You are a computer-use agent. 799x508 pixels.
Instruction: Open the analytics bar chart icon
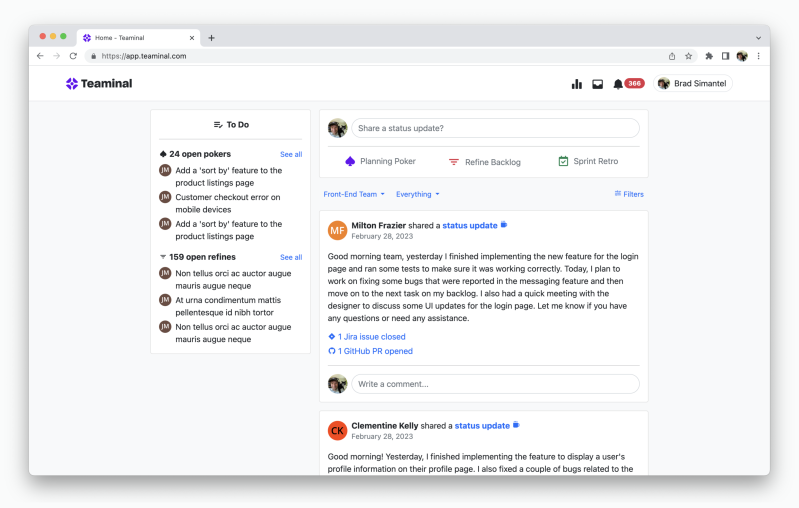coord(576,84)
